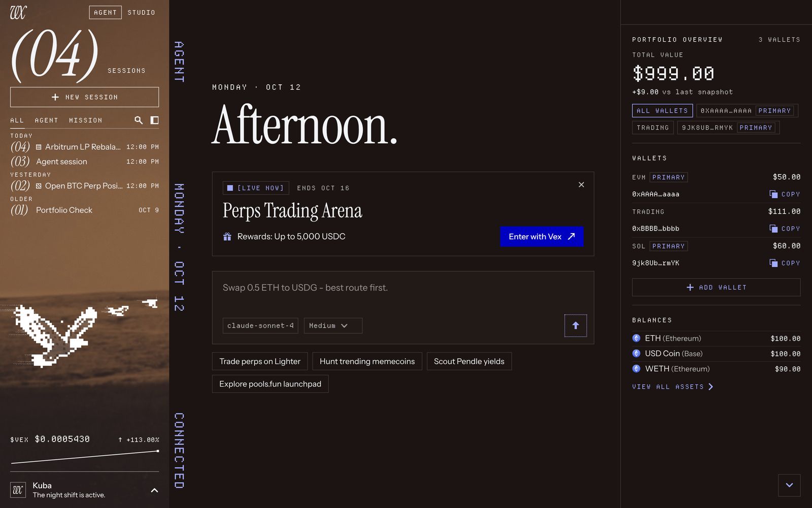Open session search with the magnifier icon

(x=139, y=120)
